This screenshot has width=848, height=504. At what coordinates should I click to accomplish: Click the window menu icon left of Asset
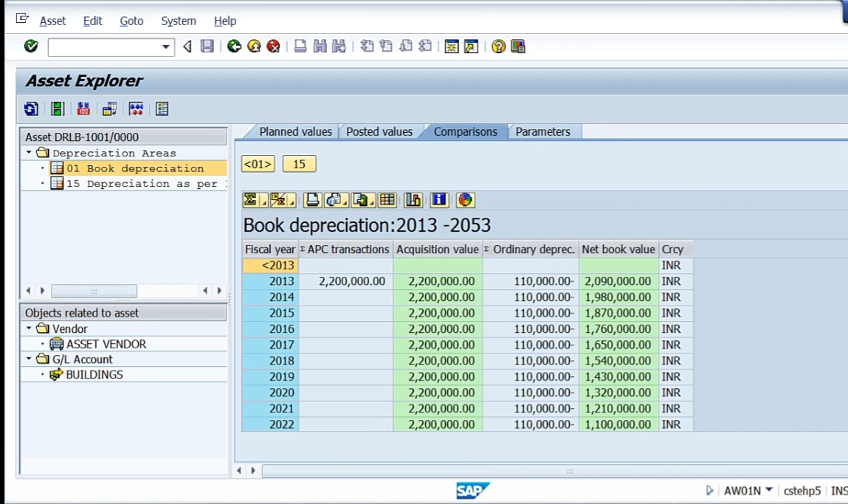[22, 19]
